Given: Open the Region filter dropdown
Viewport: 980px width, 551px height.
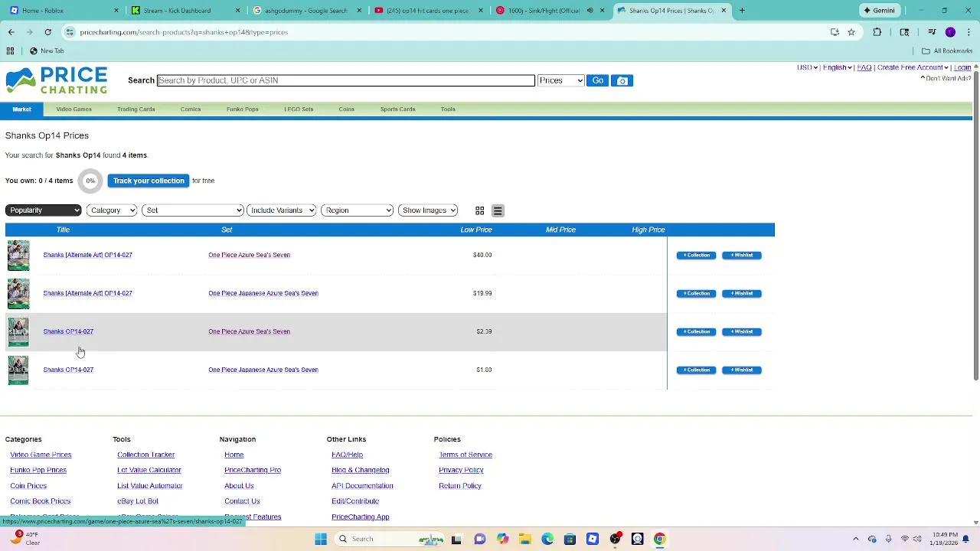Looking at the screenshot, I should [x=357, y=210].
